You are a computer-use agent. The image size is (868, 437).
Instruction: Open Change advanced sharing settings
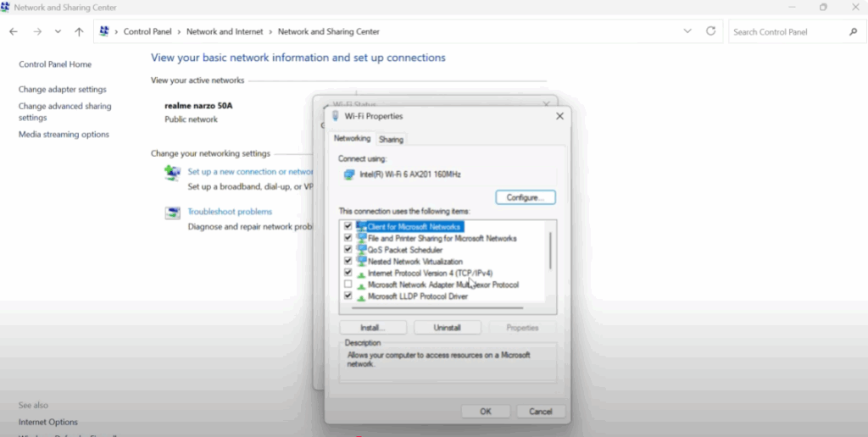(64, 112)
